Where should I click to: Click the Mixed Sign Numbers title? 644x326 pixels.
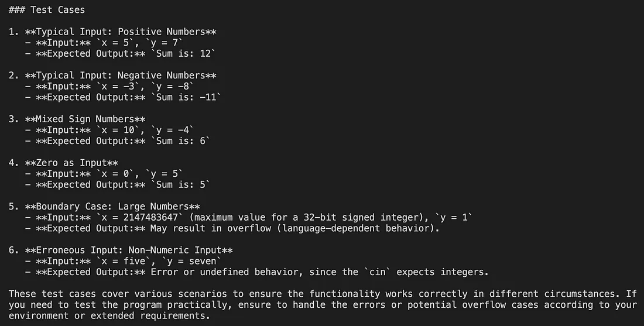point(85,119)
